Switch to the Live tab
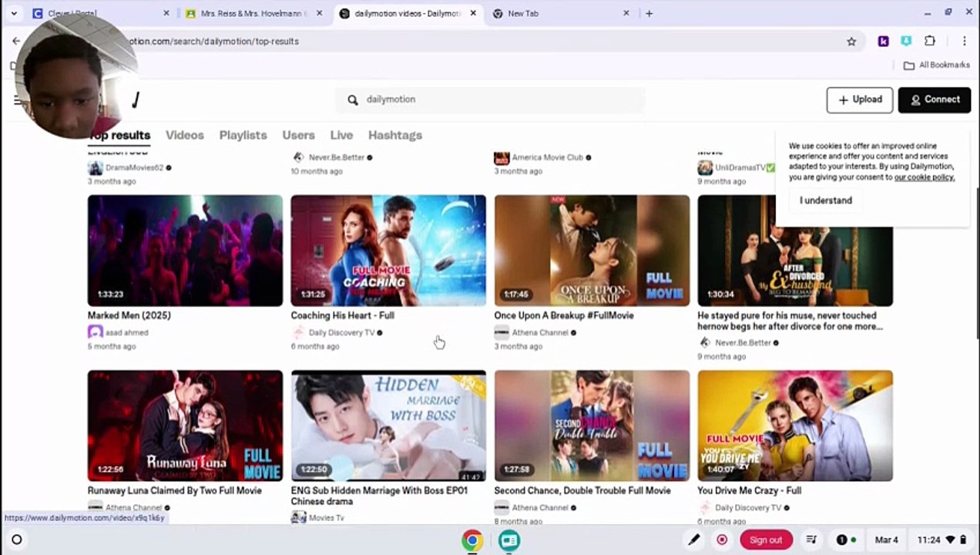Screen dimensions: 980x555 tap(341, 135)
